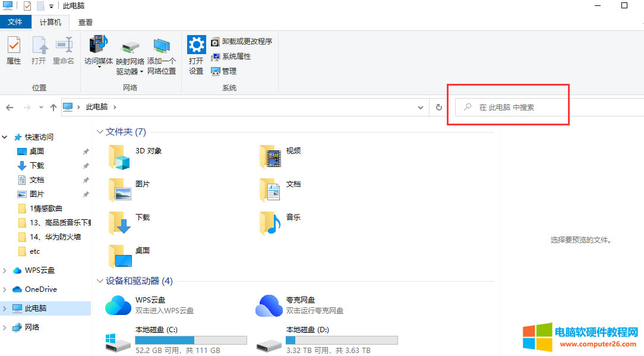
Task: Collapse the Folders (文件夹) group header
Action: tap(100, 132)
